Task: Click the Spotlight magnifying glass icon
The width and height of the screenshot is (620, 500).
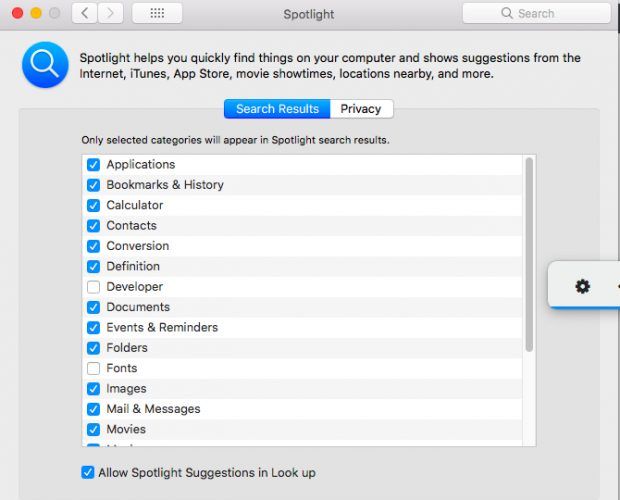Action: tap(45, 65)
